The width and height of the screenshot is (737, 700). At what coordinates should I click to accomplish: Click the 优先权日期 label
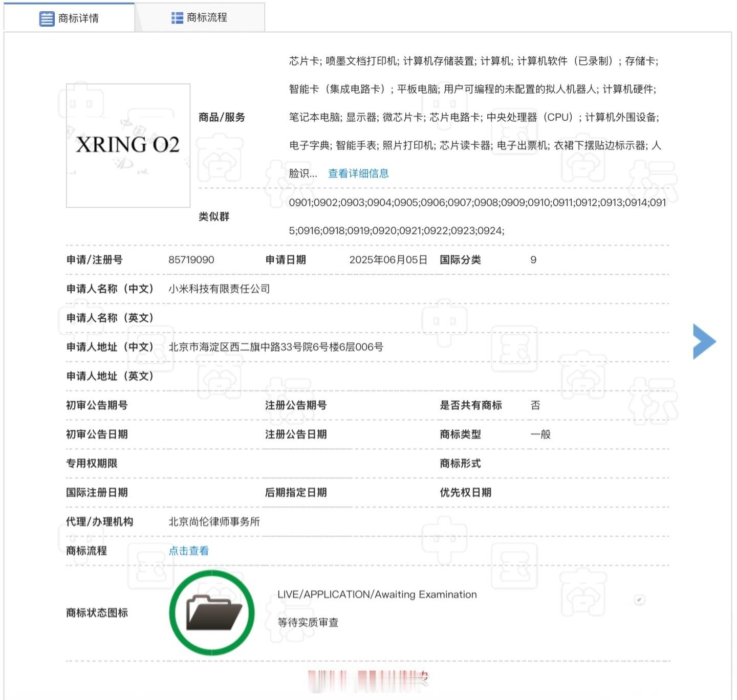tap(466, 493)
